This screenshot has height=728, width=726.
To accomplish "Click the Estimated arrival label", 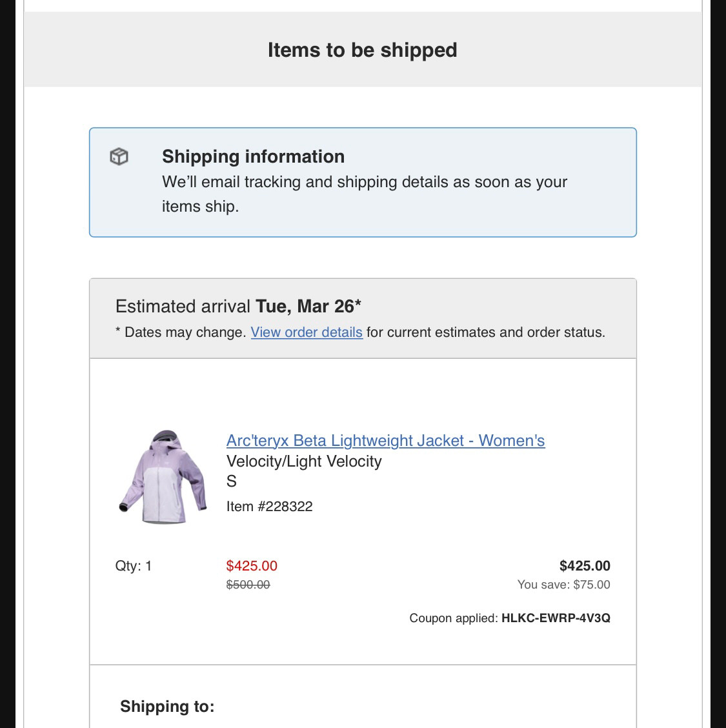I will 183,306.
